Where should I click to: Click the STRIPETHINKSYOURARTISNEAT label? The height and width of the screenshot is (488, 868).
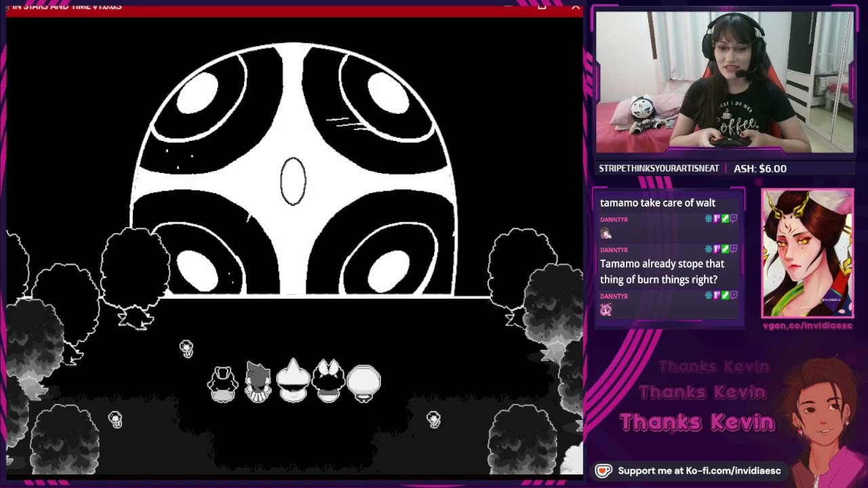point(658,168)
